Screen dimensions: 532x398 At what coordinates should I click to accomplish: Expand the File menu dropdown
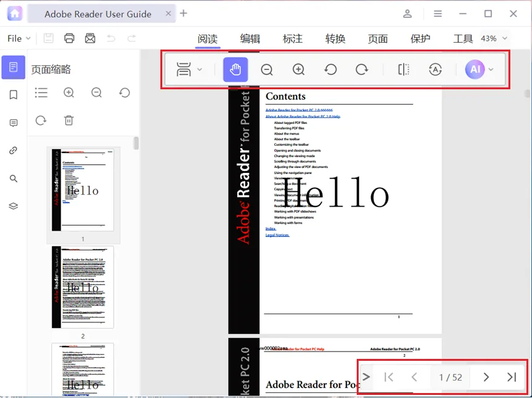coord(19,38)
